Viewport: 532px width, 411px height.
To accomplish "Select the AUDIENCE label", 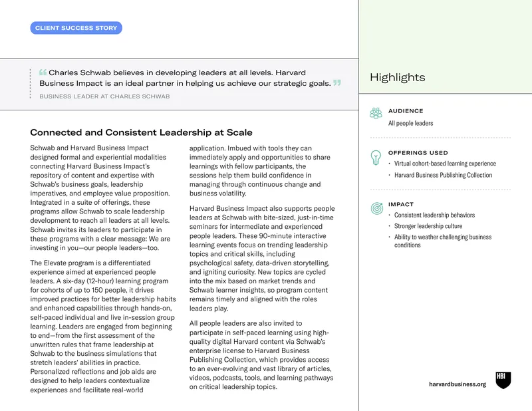I will tap(406, 111).
